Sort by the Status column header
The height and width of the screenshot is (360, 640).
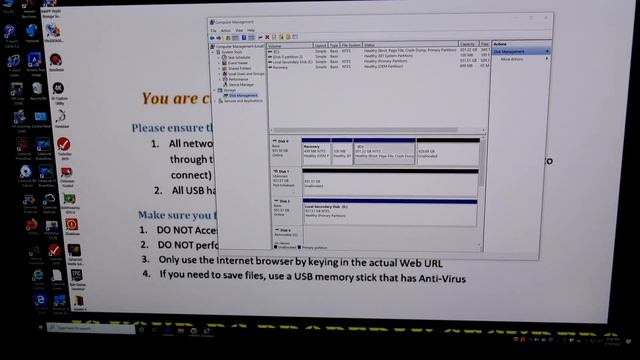[x=410, y=44]
